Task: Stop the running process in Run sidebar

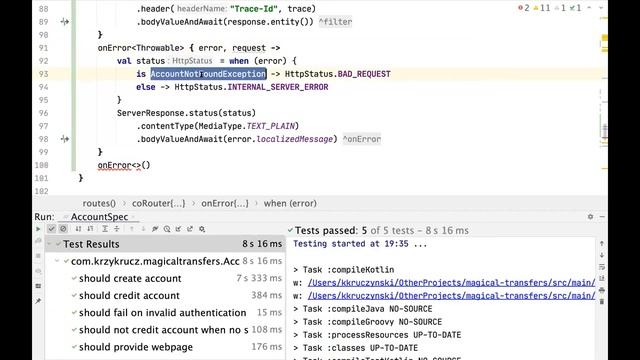Action: (x=38, y=256)
